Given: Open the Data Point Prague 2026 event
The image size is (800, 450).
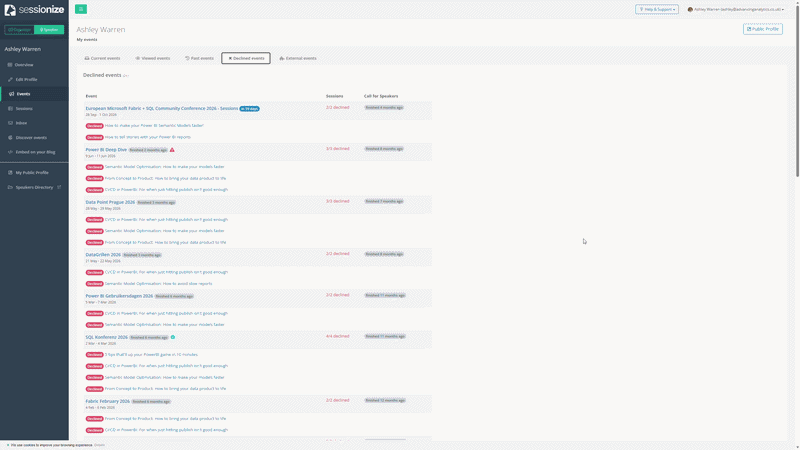Looking at the screenshot, I should [x=110, y=203].
